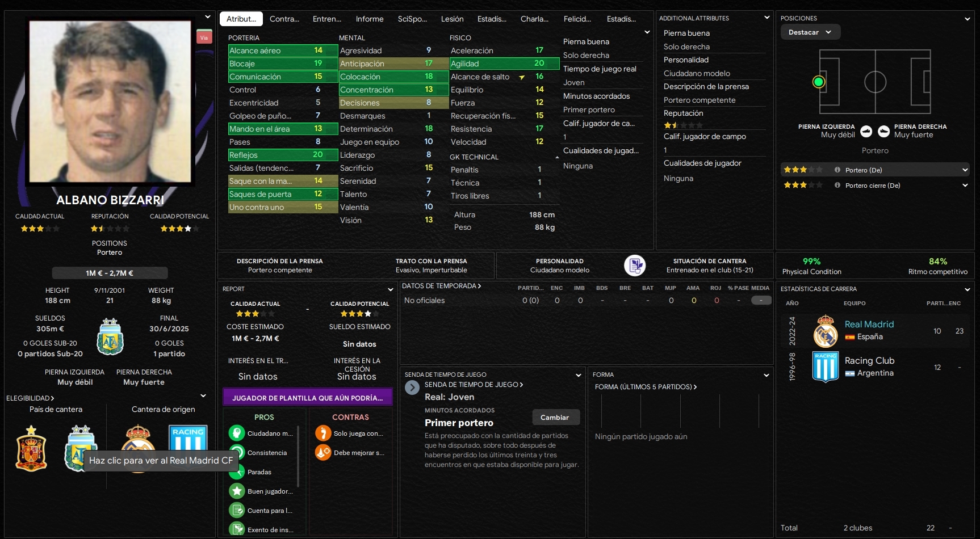Select the Reflejos attribute row
The height and width of the screenshot is (539, 980).
pos(283,155)
